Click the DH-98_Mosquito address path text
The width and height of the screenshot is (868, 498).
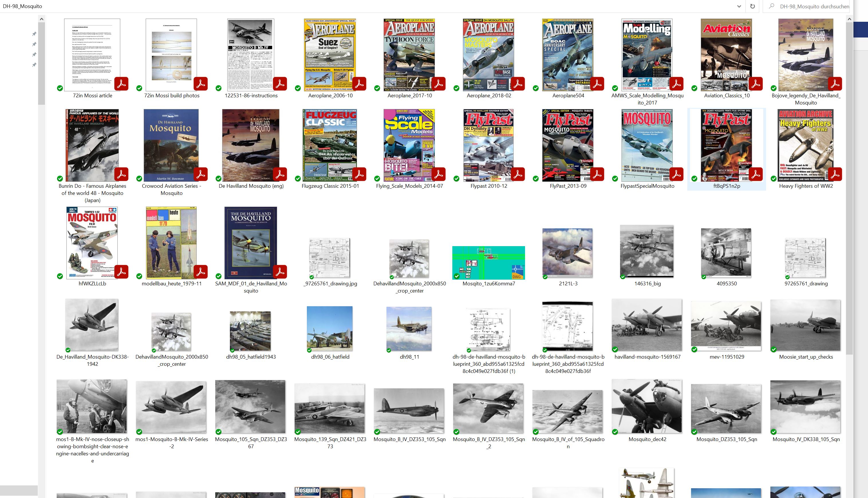coord(23,6)
